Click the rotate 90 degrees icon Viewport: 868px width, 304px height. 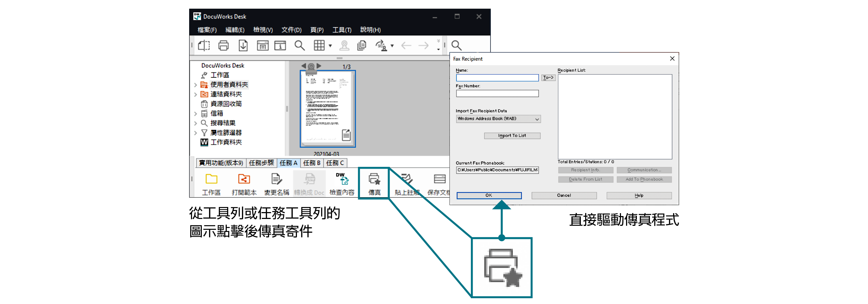381,45
